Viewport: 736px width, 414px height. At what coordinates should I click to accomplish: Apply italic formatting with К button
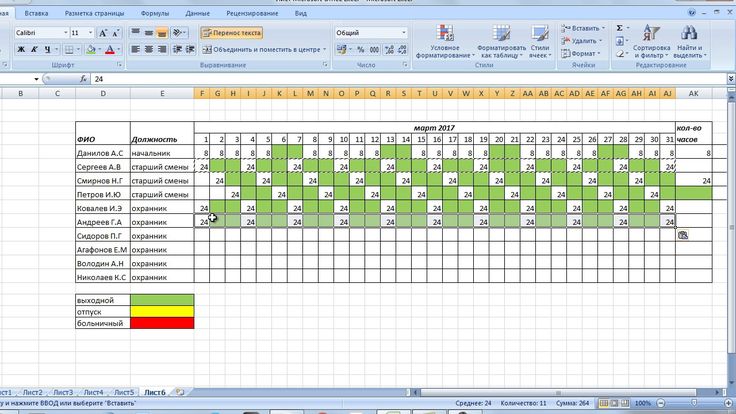[x=34, y=49]
